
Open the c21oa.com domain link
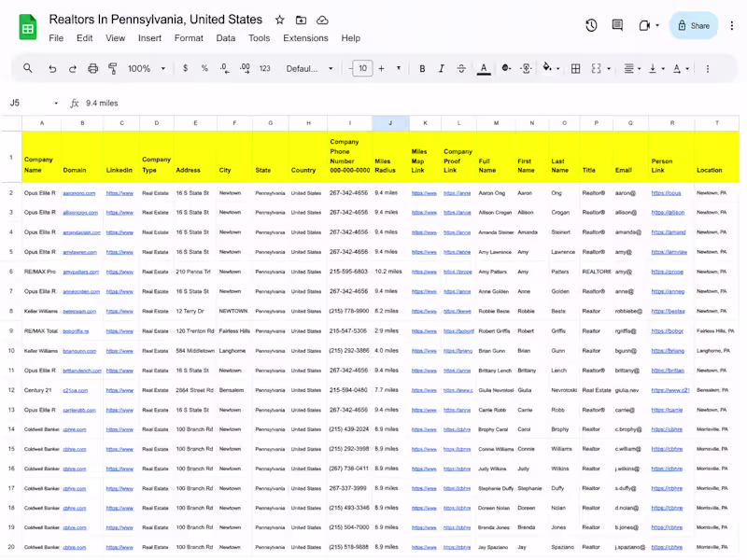click(x=76, y=390)
